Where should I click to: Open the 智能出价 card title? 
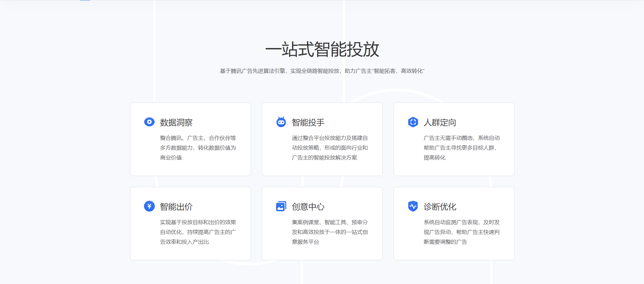pos(176,207)
